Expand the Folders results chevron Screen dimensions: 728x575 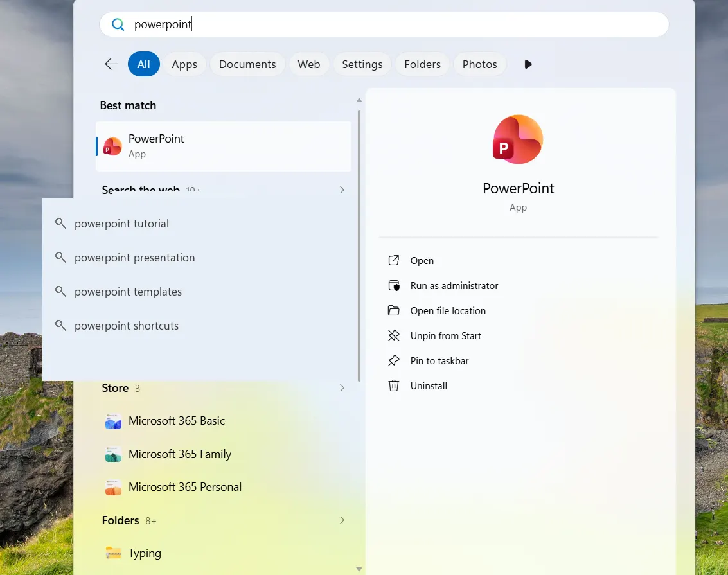[x=342, y=520]
